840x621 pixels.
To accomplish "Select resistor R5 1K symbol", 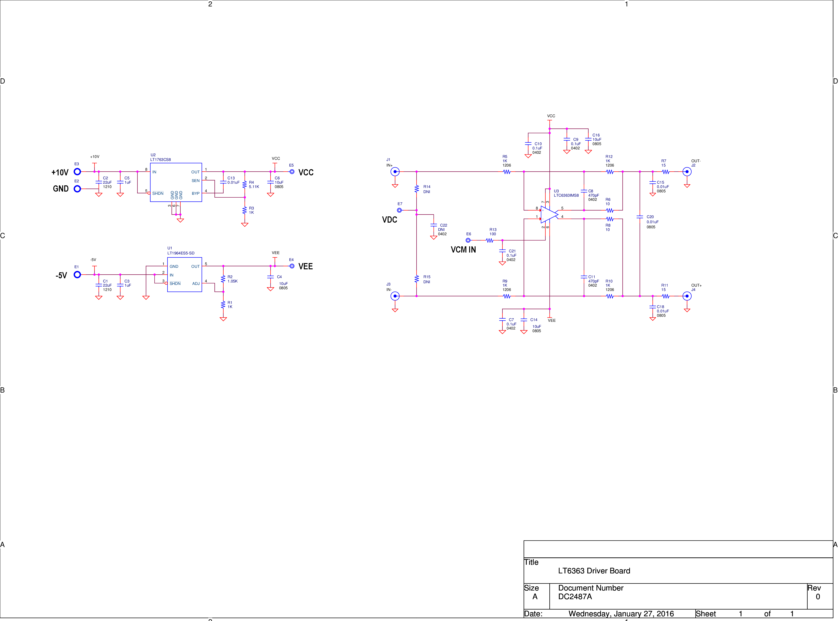I will 507,172.
